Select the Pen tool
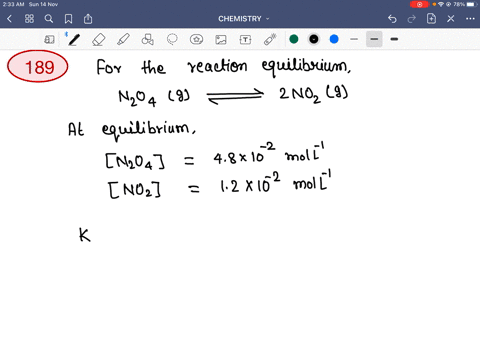The image size is (480, 360). tap(74, 40)
